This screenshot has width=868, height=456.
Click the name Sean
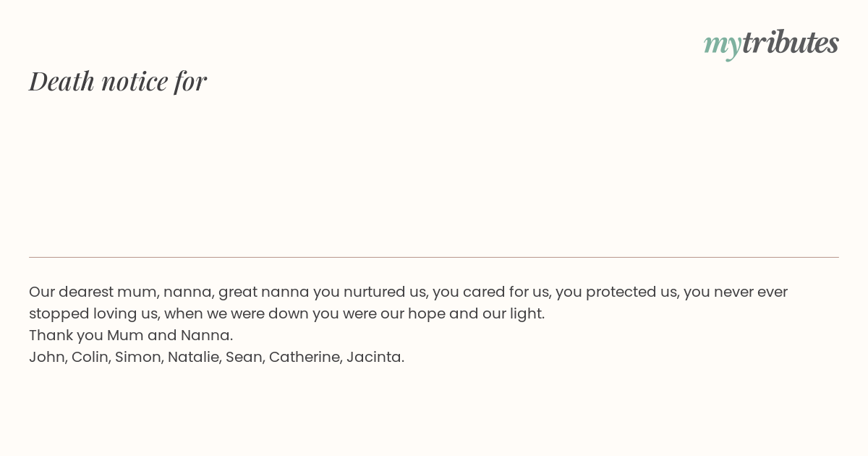[243, 357]
